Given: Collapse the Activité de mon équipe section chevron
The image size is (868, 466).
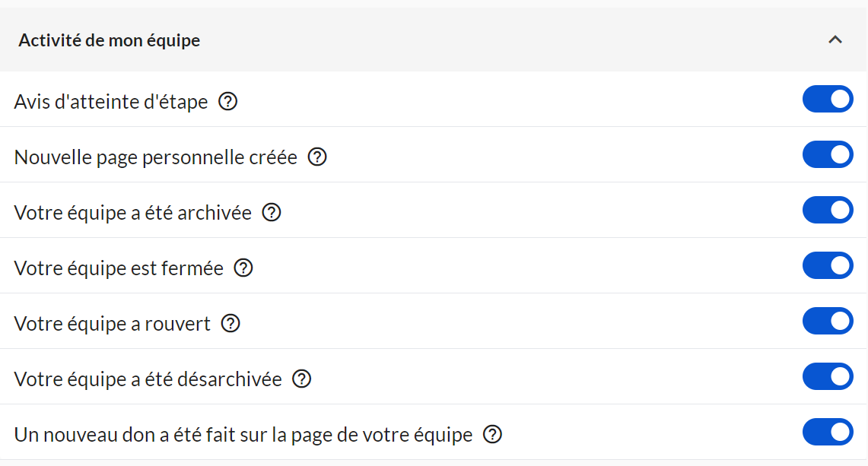Looking at the screenshot, I should [835, 40].
